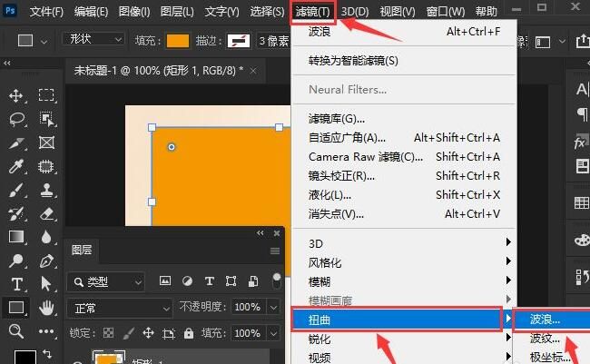Open Camera Raw 滤镜(C)...
This screenshot has width=590, height=364.
[x=404, y=157]
